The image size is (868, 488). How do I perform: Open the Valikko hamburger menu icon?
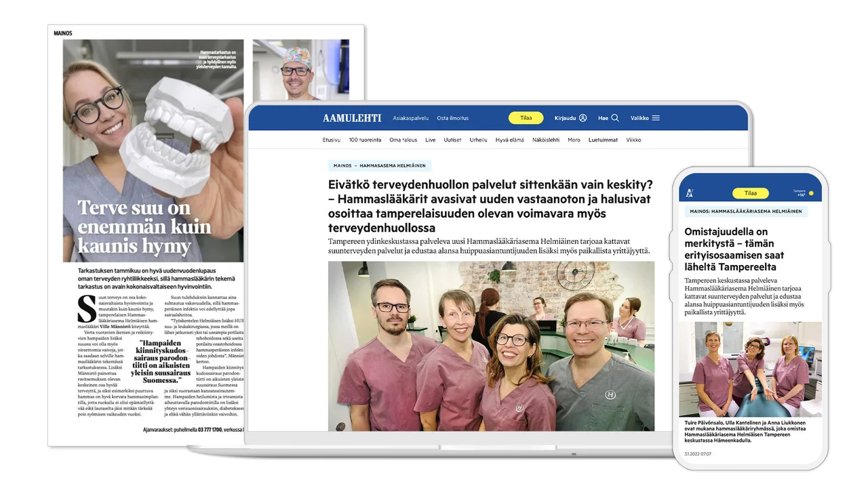(655, 118)
